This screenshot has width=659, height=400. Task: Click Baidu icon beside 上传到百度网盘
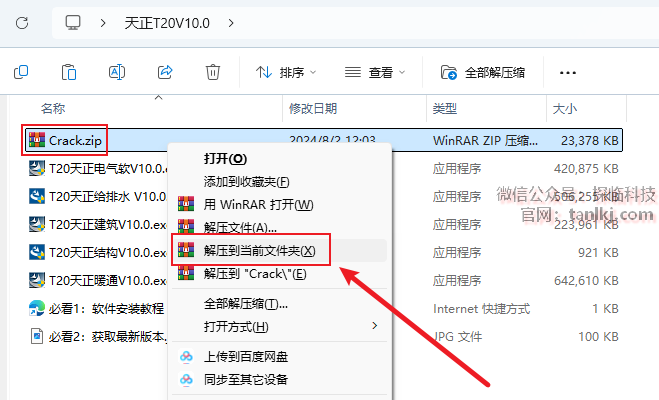[186, 357]
